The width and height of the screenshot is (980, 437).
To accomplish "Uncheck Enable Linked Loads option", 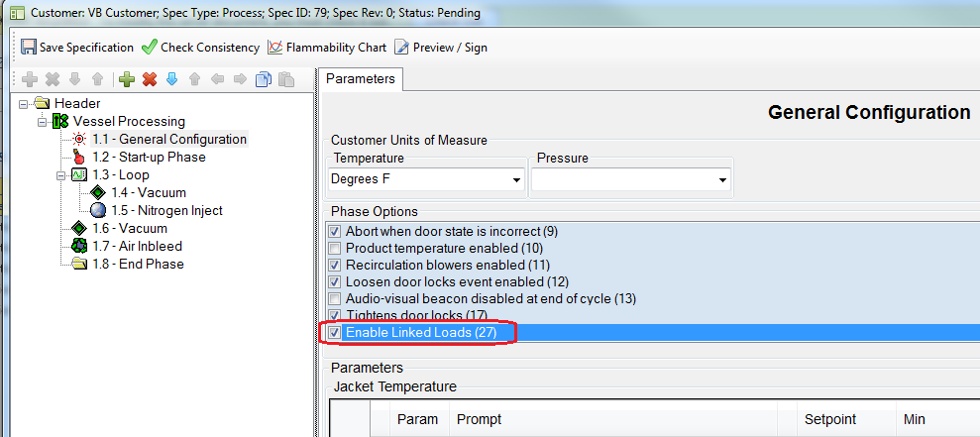I will click(335, 332).
